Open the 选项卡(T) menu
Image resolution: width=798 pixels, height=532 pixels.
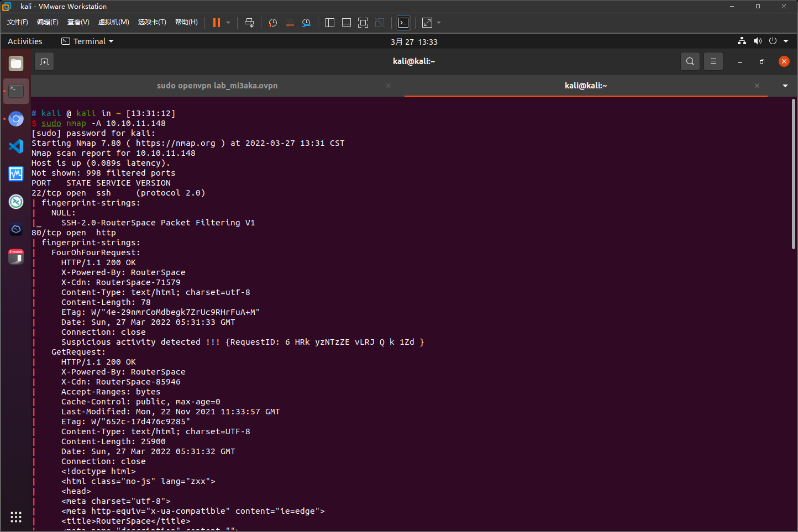(152, 22)
